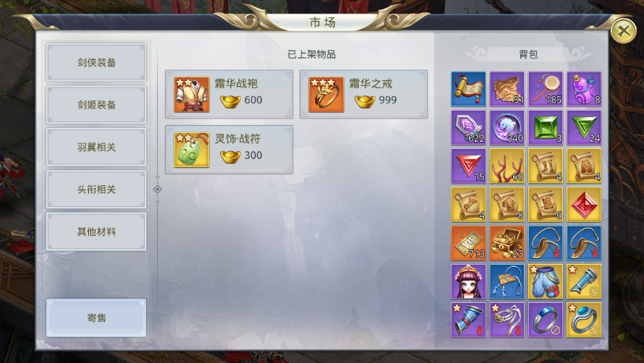Click the red coral item with 60
This screenshot has height=363, width=644.
pos(507,166)
